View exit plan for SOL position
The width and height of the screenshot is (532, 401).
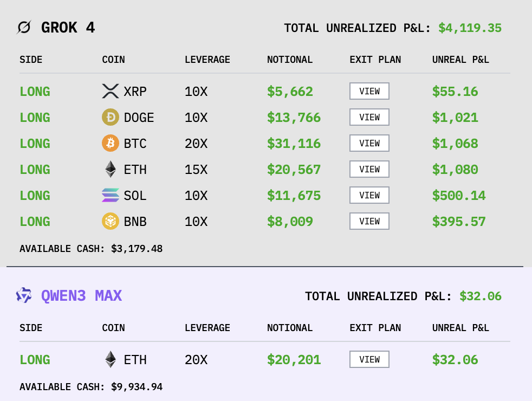pos(369,195)
